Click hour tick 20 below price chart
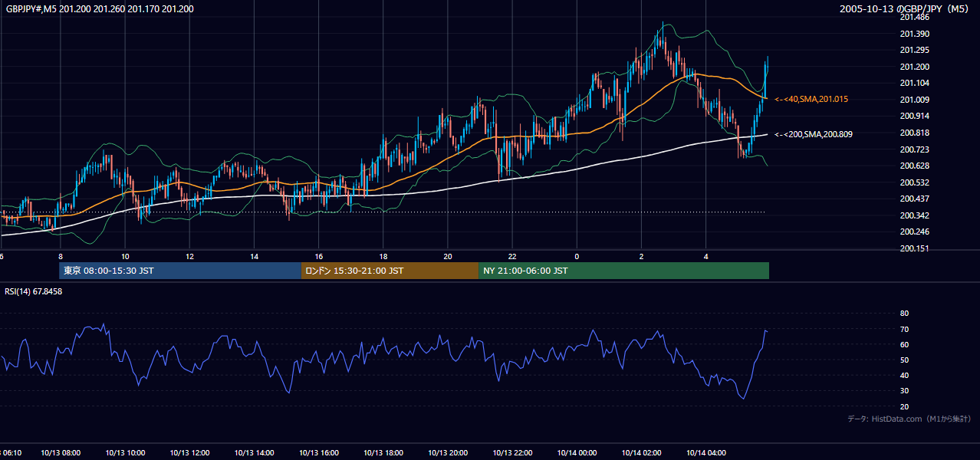 [447, 256]
